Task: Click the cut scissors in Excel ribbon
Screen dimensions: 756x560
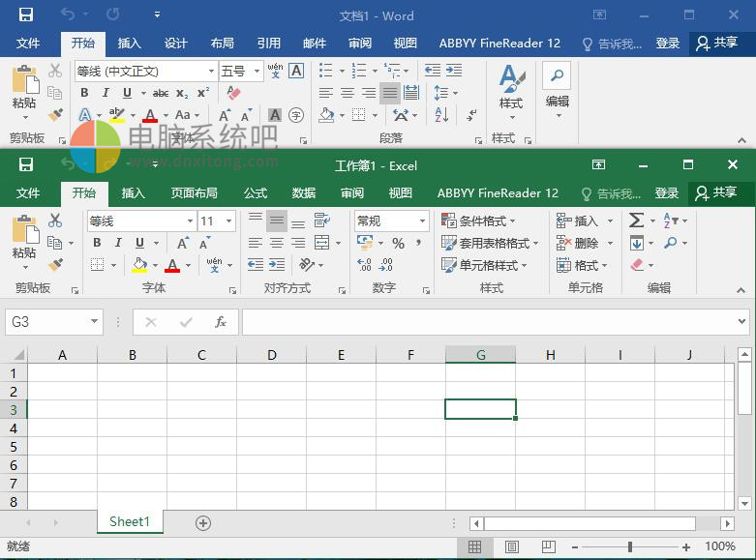Action: coord(55,221)
